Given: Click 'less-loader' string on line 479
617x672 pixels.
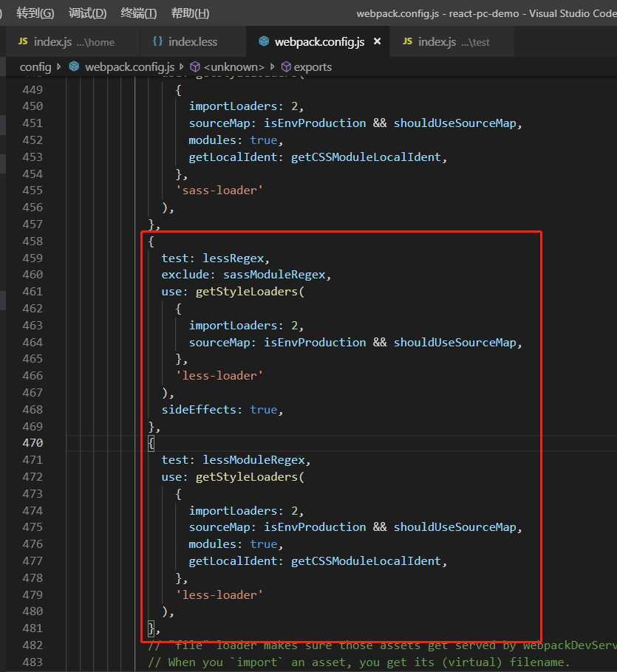Looking at the screenshot, I should click(219, 595).
